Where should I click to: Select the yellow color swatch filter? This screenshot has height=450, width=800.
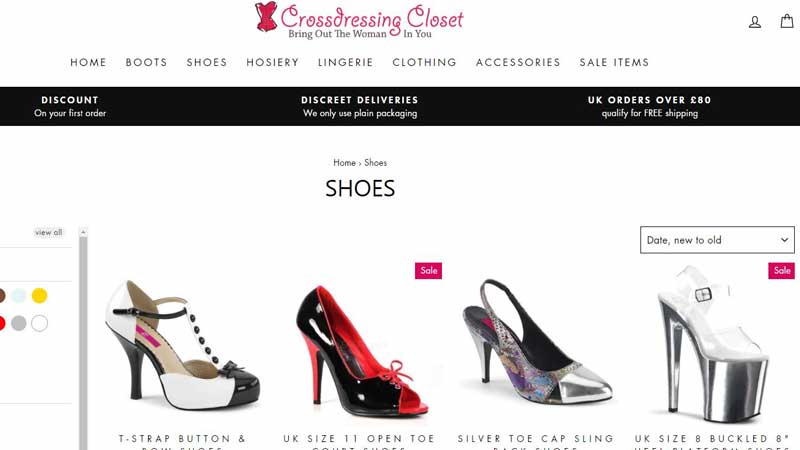[39, 295]
